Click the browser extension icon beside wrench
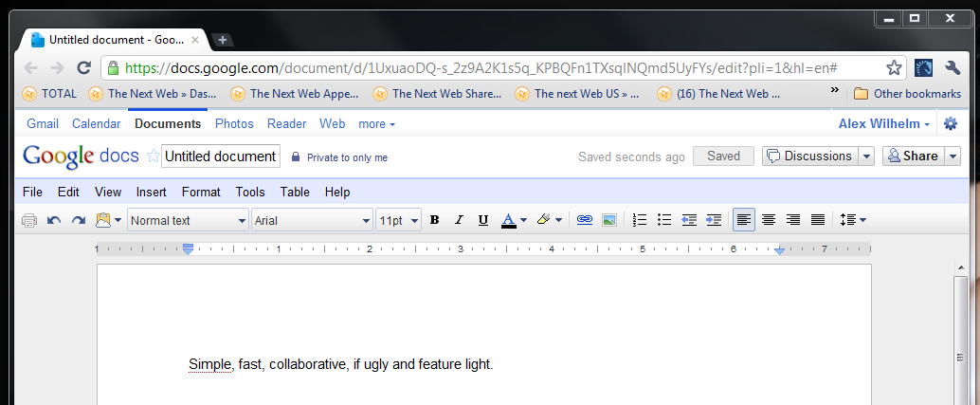Screen dimensions: 980x405 [924, 67]
